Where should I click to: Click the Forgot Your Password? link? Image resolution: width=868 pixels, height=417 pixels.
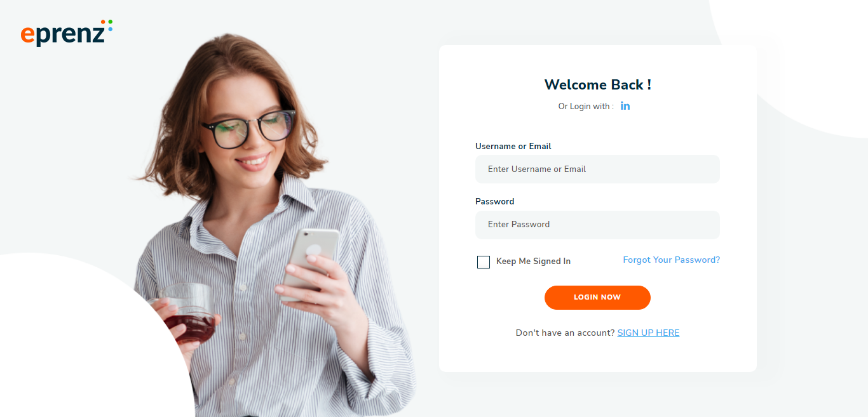click(x=672, y=260)
